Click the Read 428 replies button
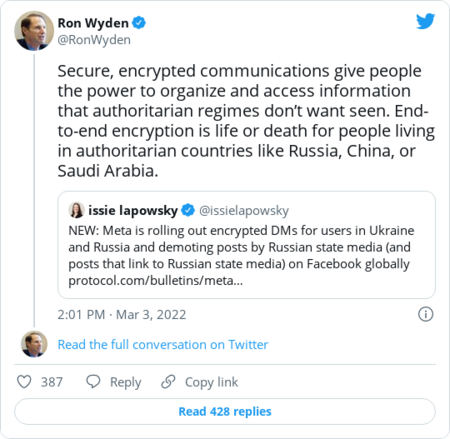450x439 pixels. 225,411
